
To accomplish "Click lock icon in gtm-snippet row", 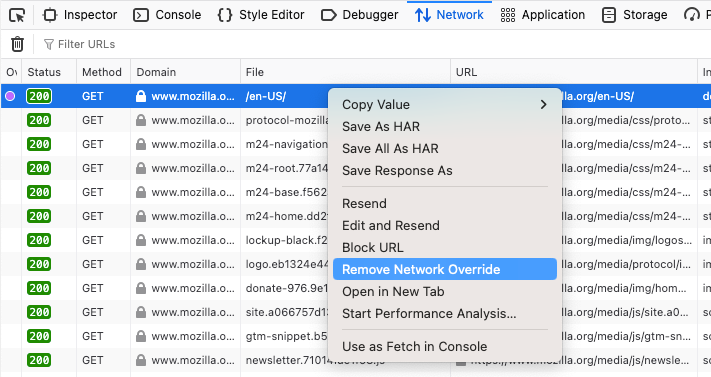I will click(141, 336).
